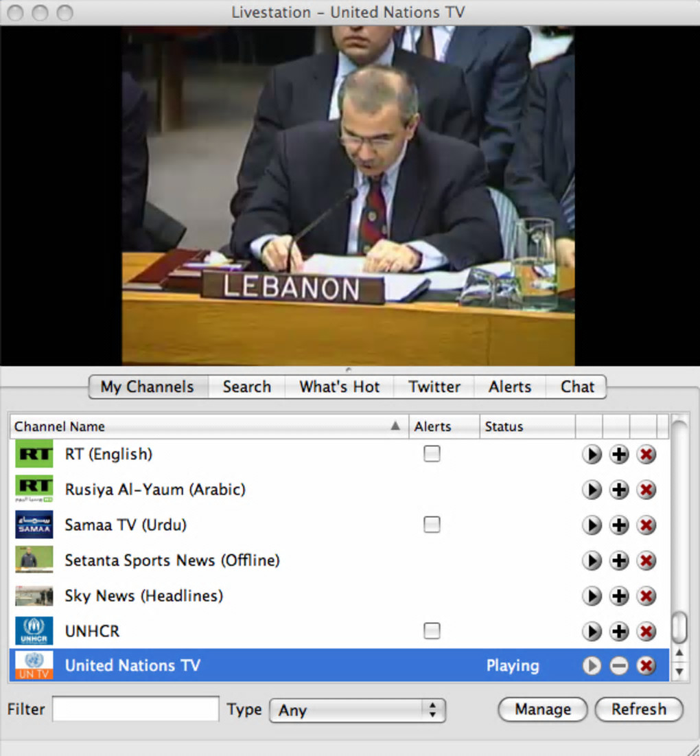Click the window minimize button
The width and height of the screenshot is (700, 756).
click(40, 12)
